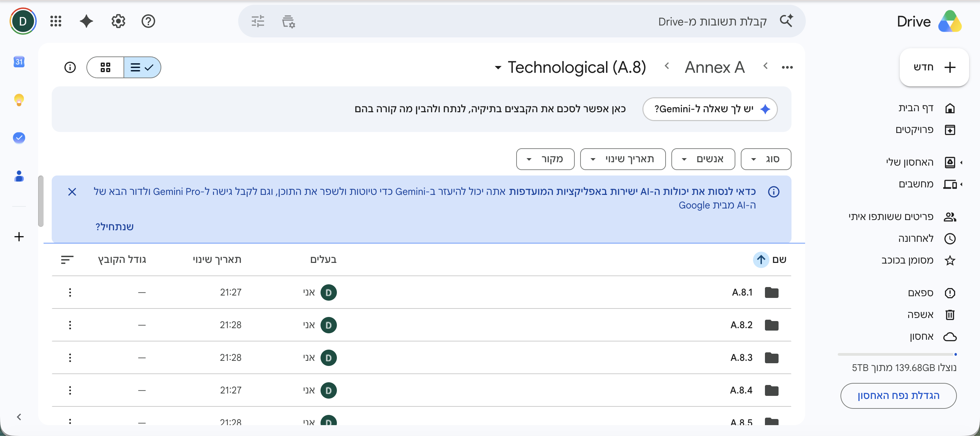Open מסומן בכוכב Starred
Image resolution: width=980 pixels, height=436 pixels.
(x=918, y=261)
